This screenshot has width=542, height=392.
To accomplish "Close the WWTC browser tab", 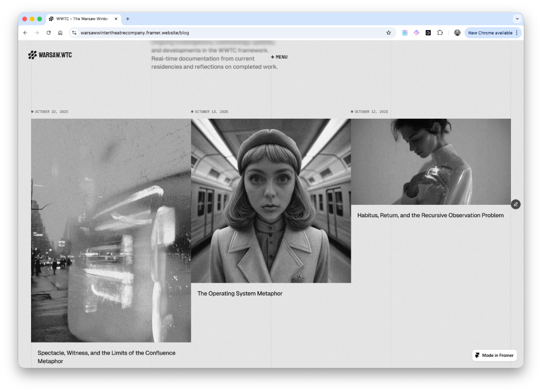I will 116,19.
